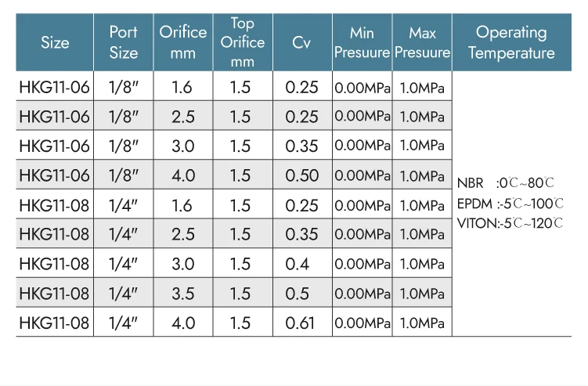Select the first HKG11-06 row size cell
This screenshot has height=386, width=588.
point(55,88)
